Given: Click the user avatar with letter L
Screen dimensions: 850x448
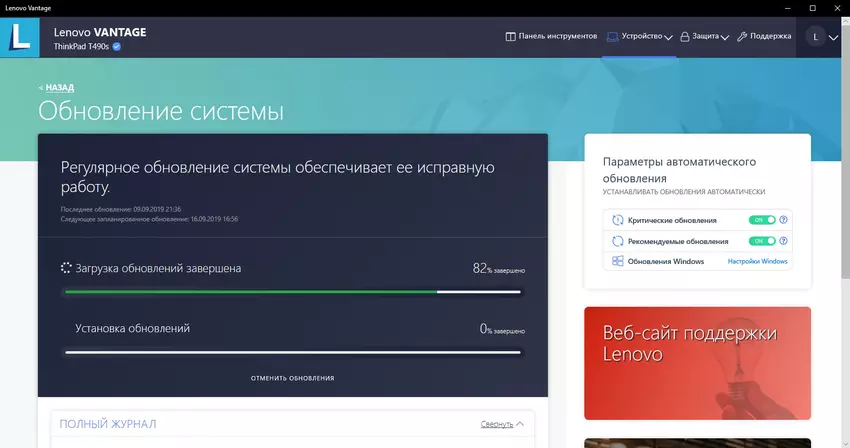Looking at the screenshot, I should coord(815,37).
